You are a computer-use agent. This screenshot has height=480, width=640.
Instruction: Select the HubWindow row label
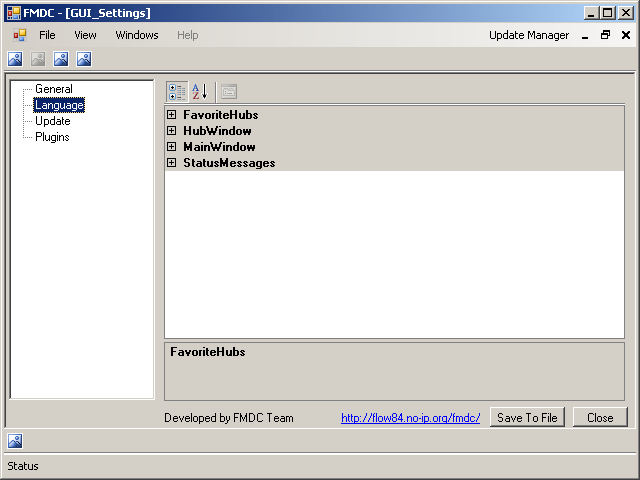pos(217,131)
